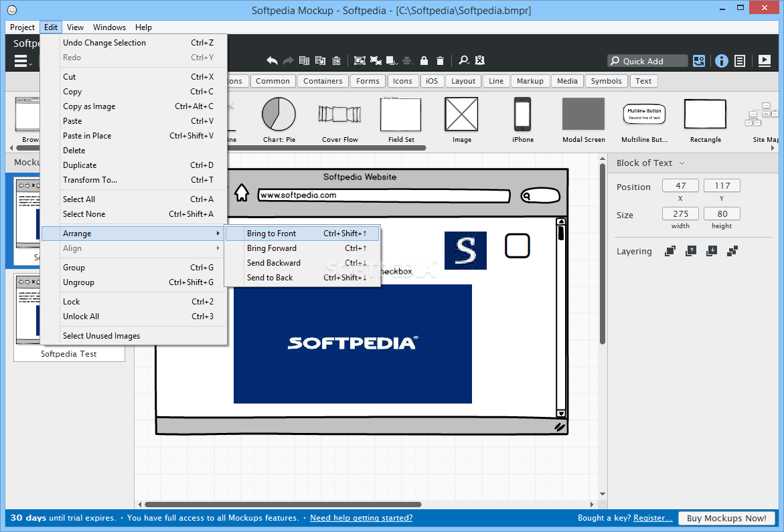The image size is (784, 532).
Task: Expand the Align submenu arrow
Action: (x=218, y=248)
